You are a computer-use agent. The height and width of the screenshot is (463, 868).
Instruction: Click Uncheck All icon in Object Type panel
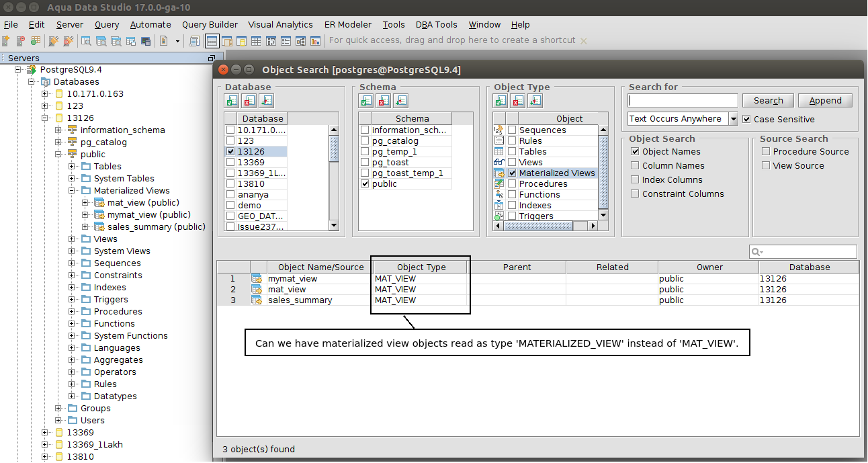518,101
